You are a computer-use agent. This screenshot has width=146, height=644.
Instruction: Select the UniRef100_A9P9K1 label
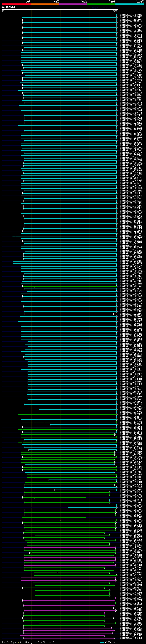131,65
